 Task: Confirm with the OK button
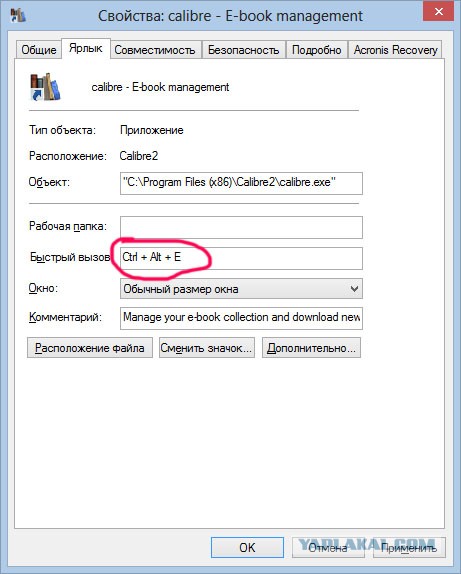(x=247, y=547)
